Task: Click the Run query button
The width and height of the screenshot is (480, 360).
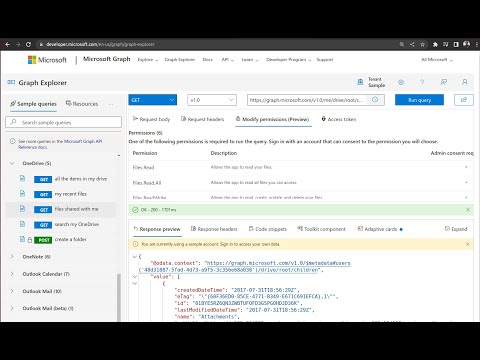Action: [419, 100]
